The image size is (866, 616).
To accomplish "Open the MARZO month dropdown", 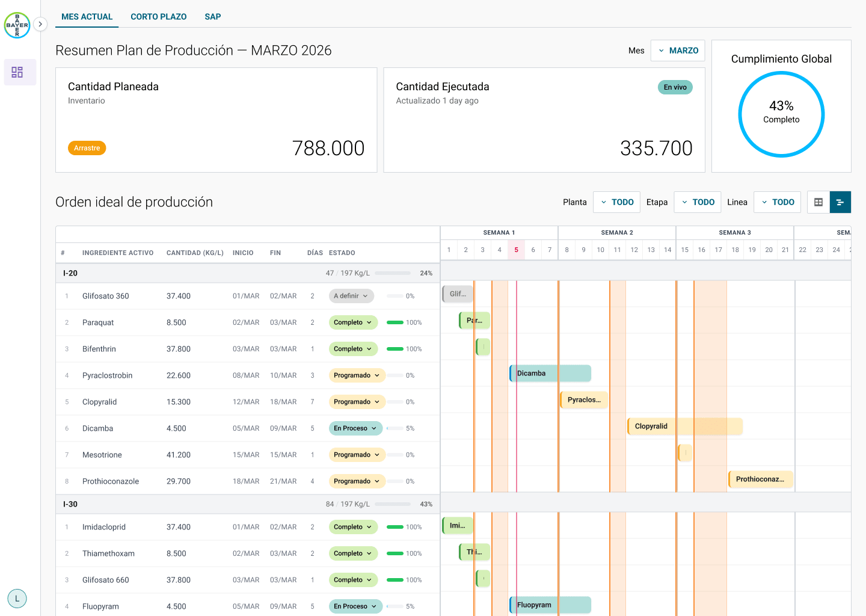I will 678,51.
